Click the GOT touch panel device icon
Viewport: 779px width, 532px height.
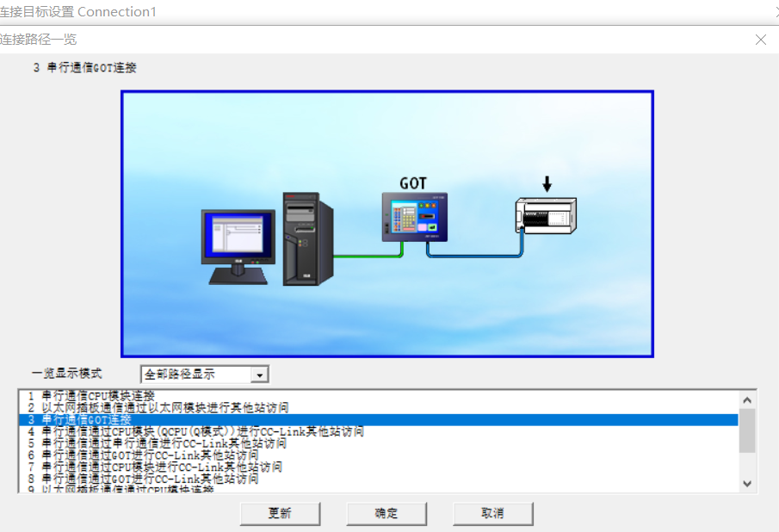click(x=416, y=216)
